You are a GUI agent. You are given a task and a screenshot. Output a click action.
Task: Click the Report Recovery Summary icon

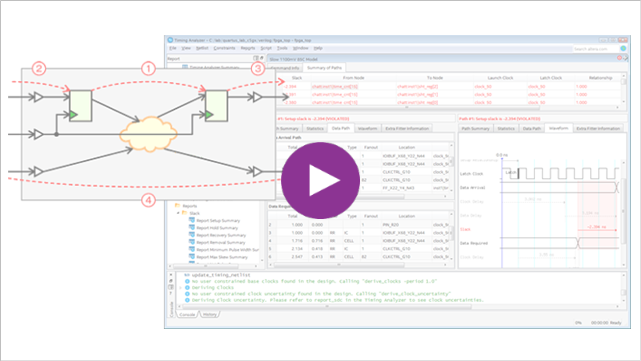coord(192,235)
